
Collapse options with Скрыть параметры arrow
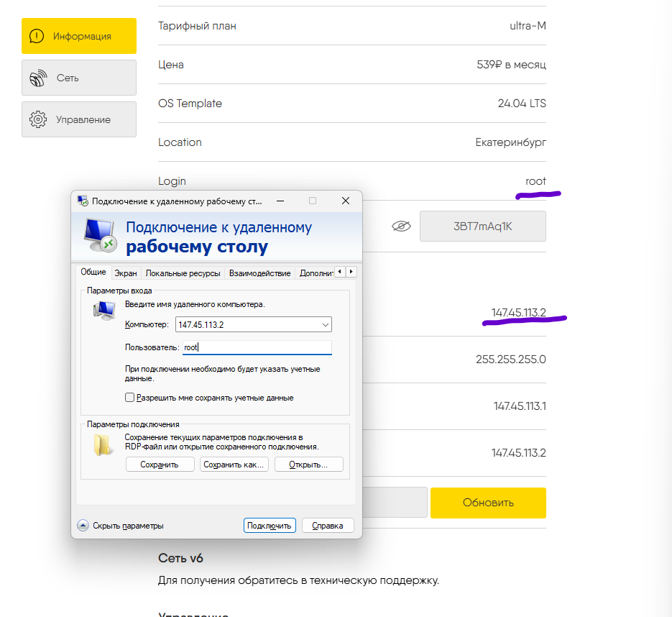tap(83, 525)
